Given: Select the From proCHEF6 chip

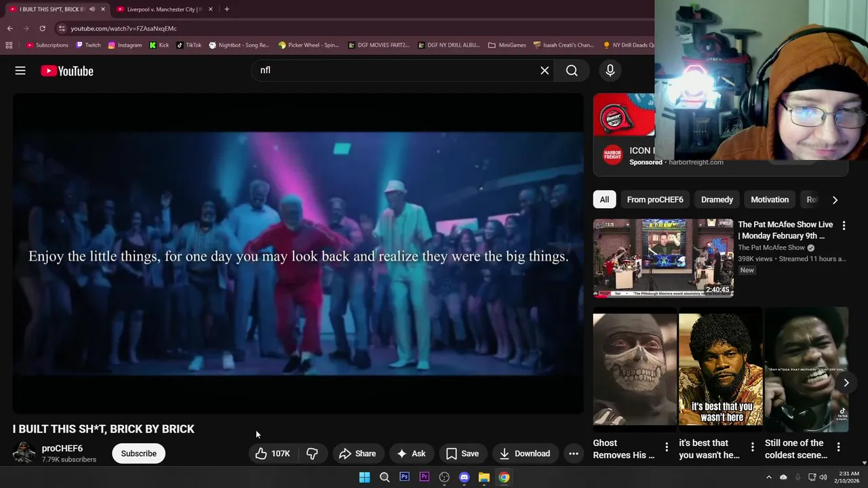Looking at the screenshot, I should point(655,199).
